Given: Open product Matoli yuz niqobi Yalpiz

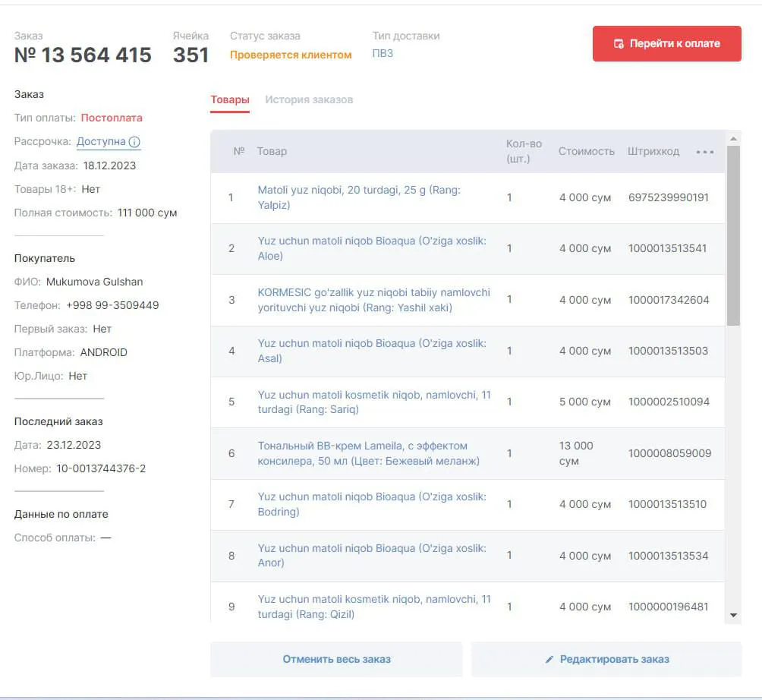Looking at the screenshot, I should (x=359, y=197).
